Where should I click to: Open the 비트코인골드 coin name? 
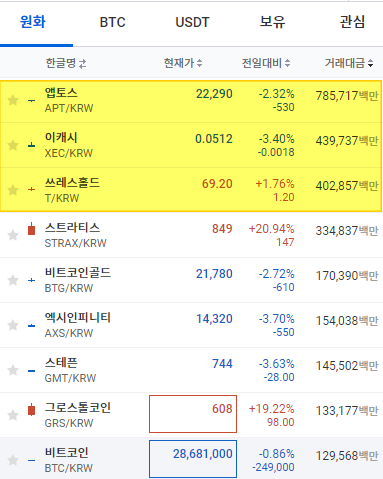coord(78,272)
